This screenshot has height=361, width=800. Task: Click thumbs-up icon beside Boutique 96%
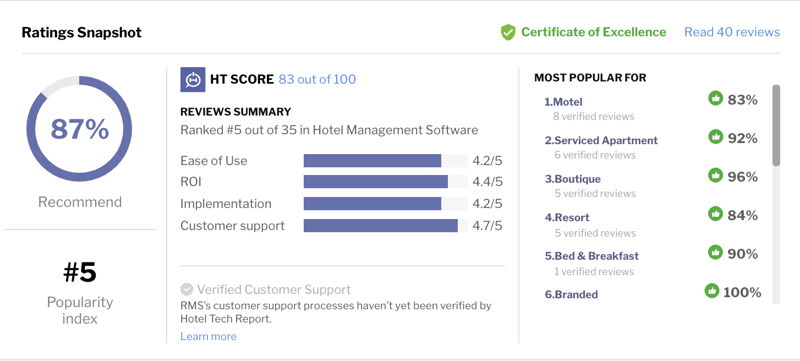click(x=716, y=175)
